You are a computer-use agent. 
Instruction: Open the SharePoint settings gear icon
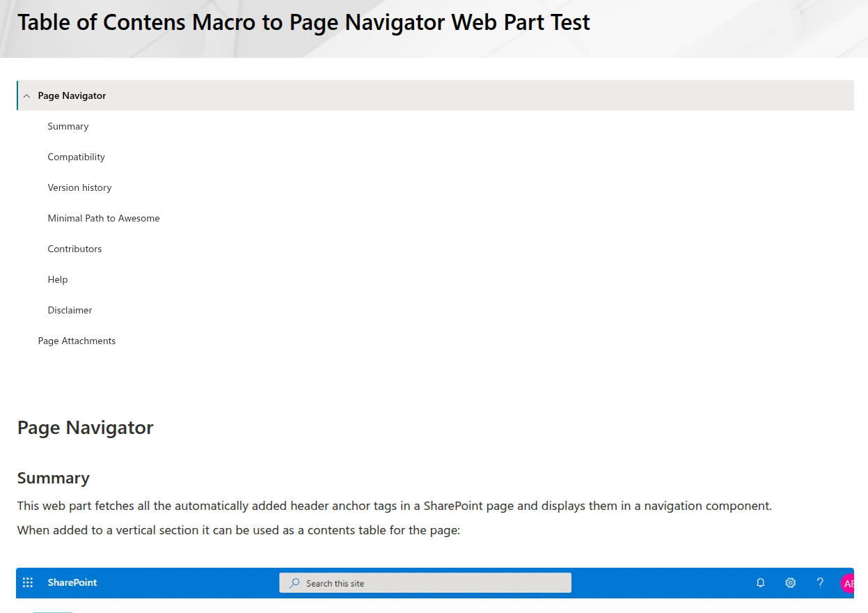tap(790, 582)
